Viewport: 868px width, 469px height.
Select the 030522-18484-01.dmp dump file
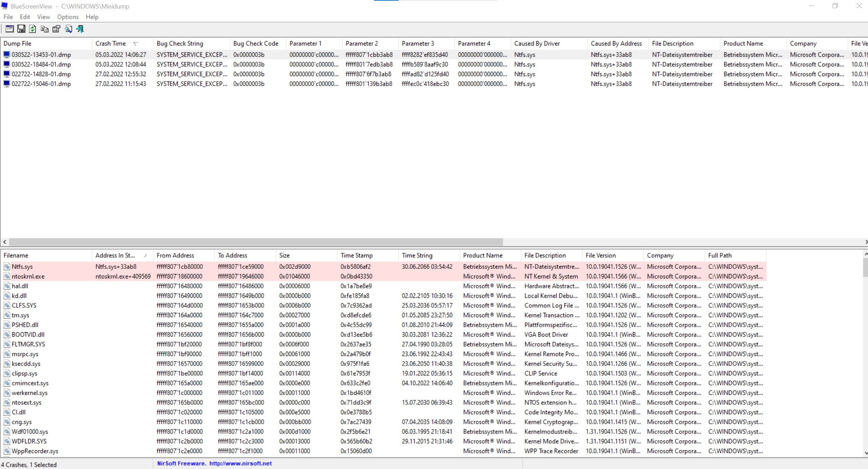pos(41,64)
